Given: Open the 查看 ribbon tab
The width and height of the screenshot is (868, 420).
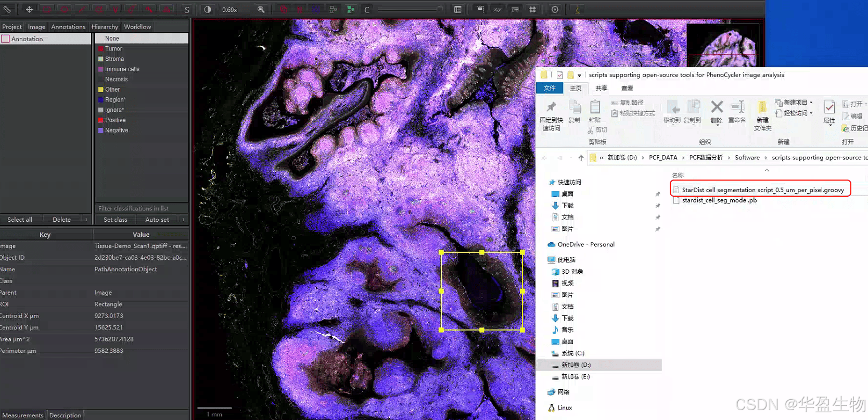Looking at the screenshot, I should click(x=628, y=88).
